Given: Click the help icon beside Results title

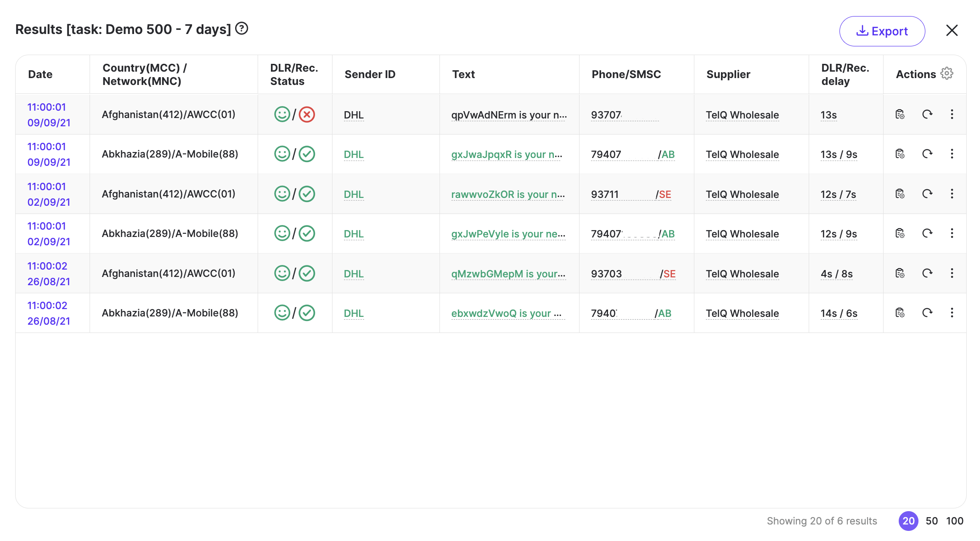Looking at the screenshot, I should pos(242,29).
